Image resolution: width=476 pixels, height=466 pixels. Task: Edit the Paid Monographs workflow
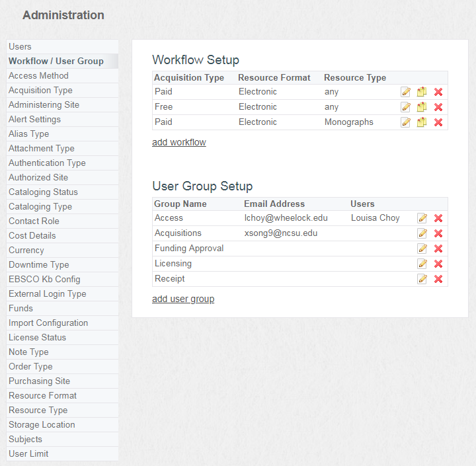pyautogui.click(x=405, y=122)
